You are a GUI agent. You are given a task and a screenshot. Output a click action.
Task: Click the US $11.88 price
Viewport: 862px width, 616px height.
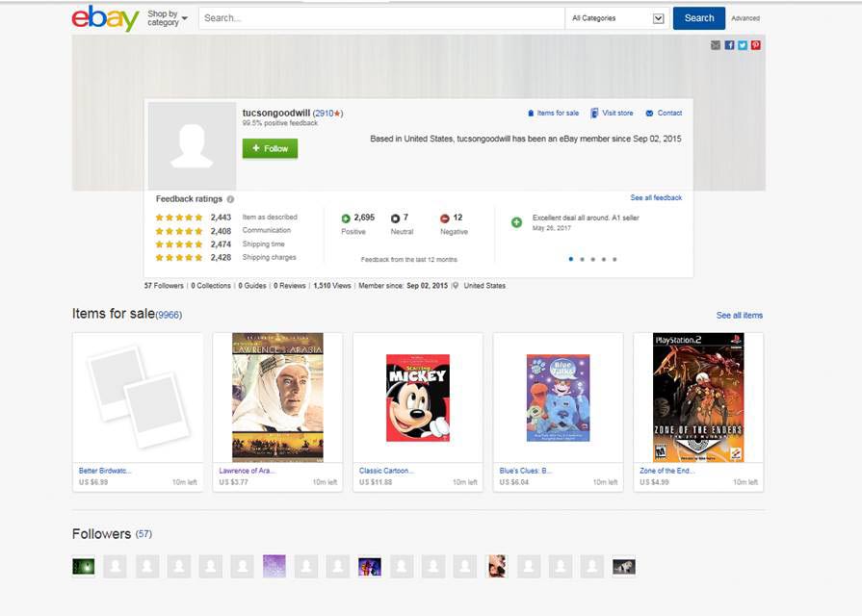376,482
